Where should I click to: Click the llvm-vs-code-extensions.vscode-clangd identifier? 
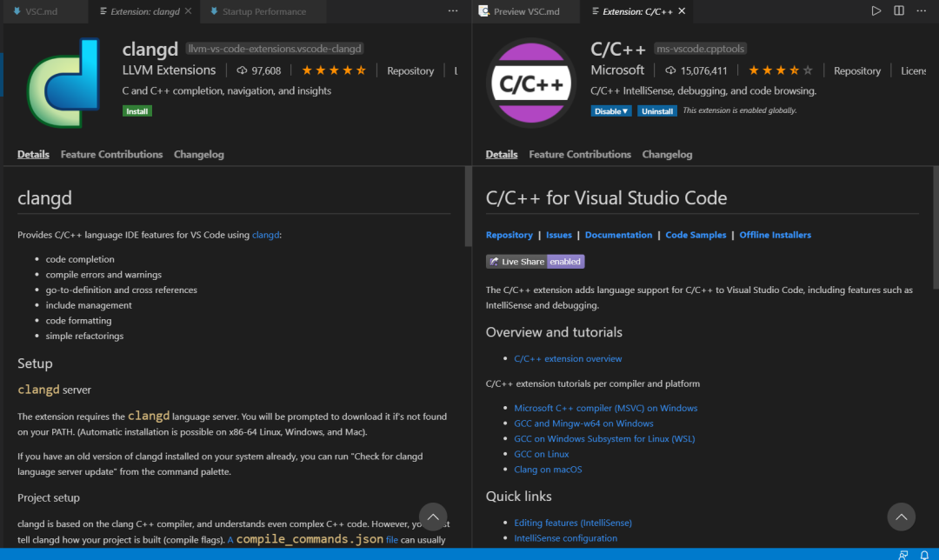[274, 49]
